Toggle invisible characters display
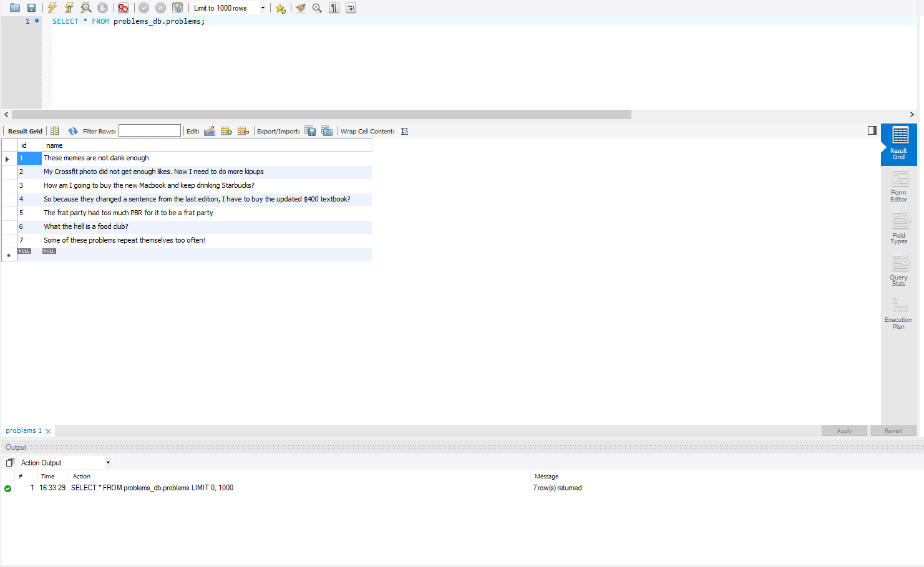924x567 pixels. (x=334, y=8)
